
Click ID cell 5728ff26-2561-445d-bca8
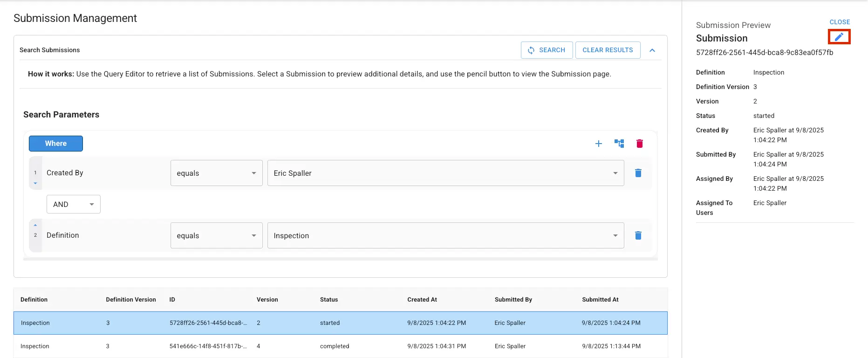(208, 323)
